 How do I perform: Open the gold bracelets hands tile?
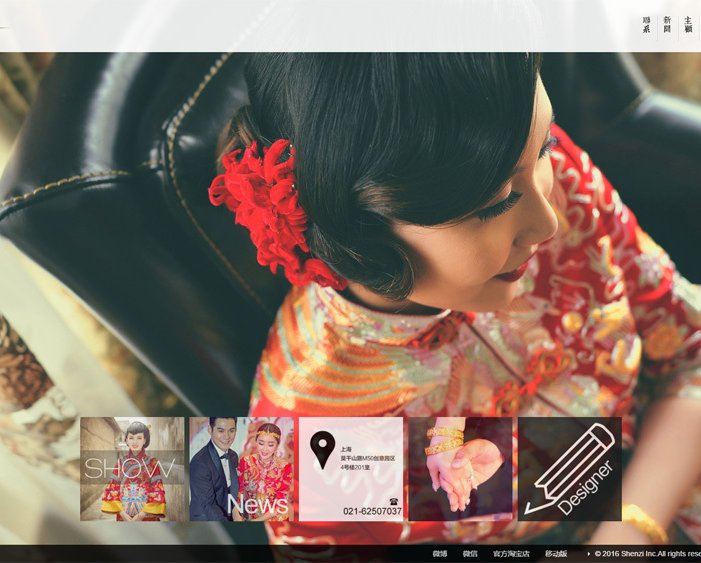(460, 469)
